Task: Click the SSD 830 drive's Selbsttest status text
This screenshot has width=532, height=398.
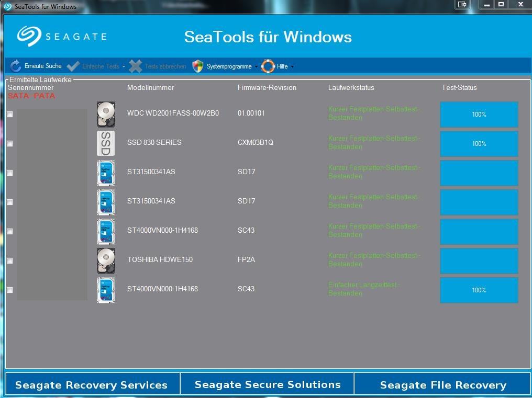Action: click(374, 142)
